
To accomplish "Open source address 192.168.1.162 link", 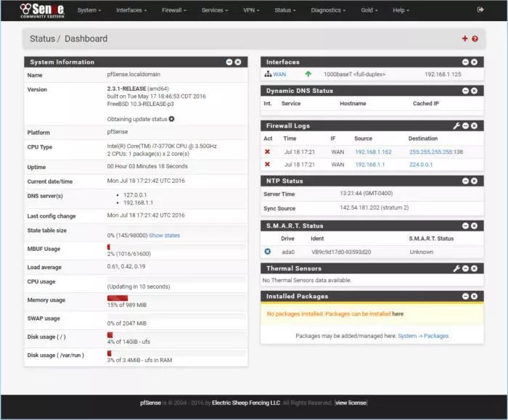I will pos(373,152).
